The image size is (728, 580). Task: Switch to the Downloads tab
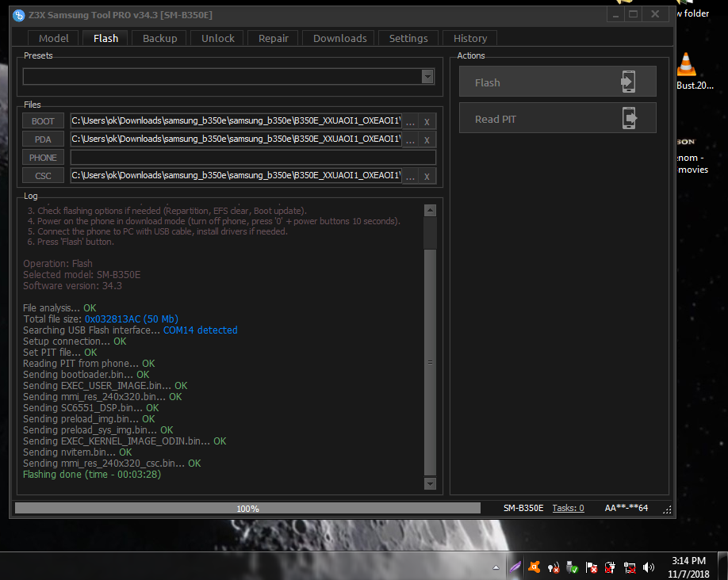tap(340, 38)
